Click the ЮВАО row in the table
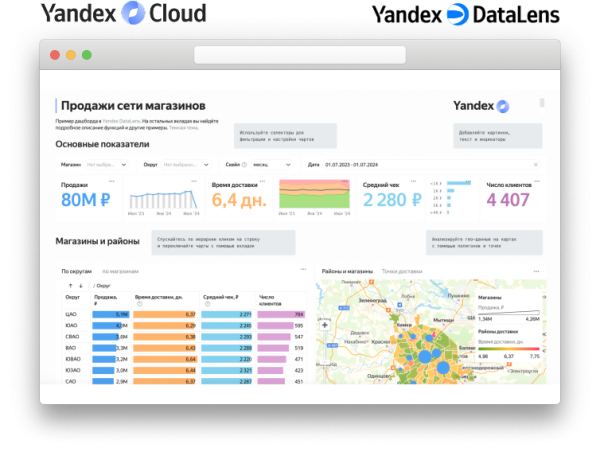 184,359
